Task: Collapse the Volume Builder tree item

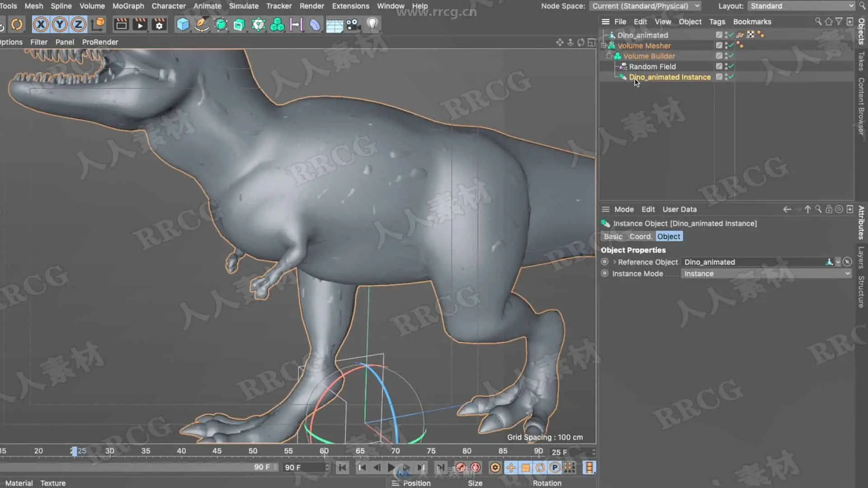Action: tap(609, 56)
